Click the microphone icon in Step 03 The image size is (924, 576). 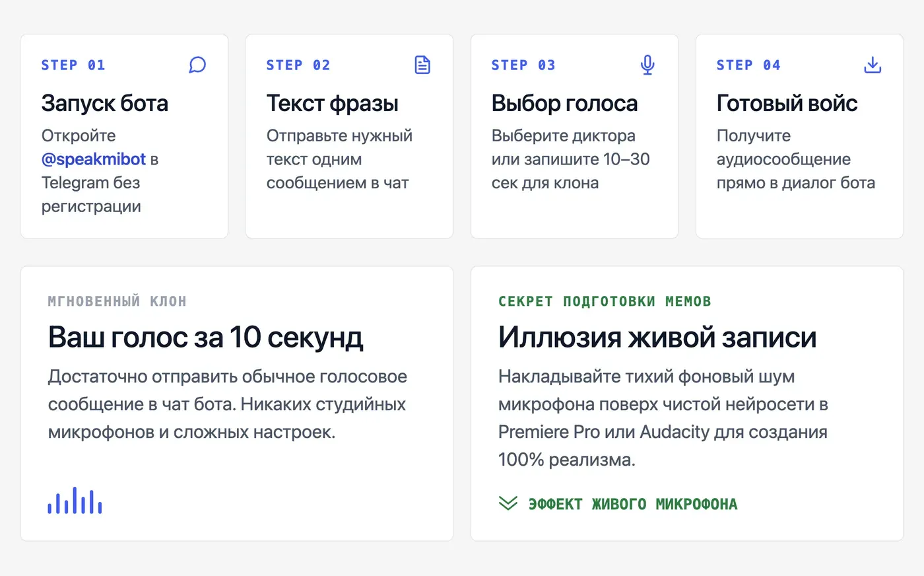coord(647,65)
